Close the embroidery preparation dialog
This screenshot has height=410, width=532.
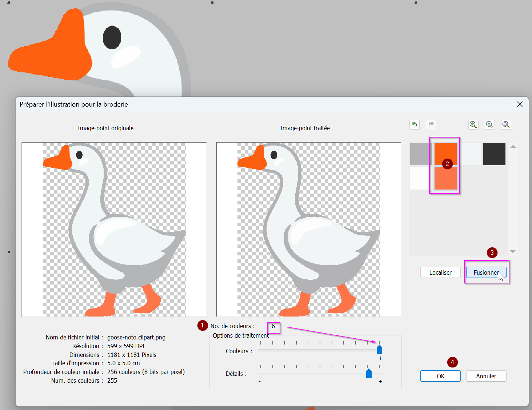click(x=520, y=104)
